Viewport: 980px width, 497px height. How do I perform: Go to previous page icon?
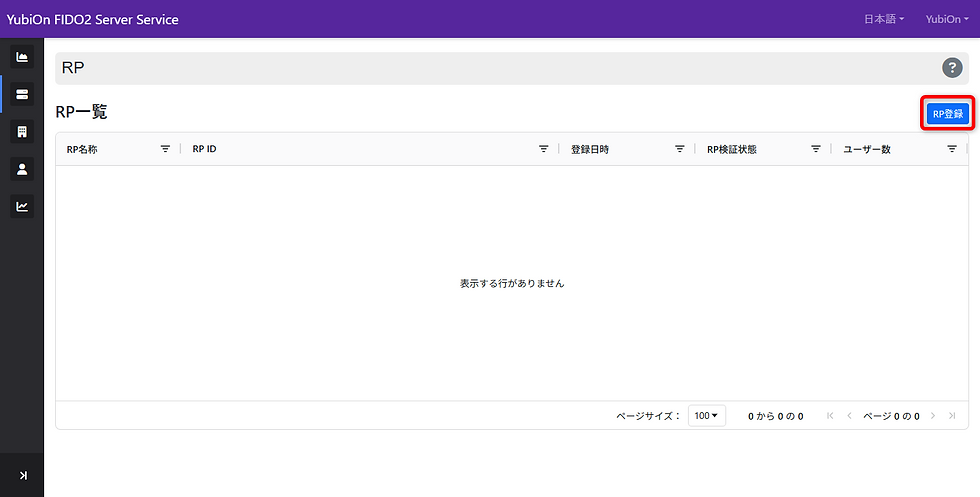click(x=849, y=416)
